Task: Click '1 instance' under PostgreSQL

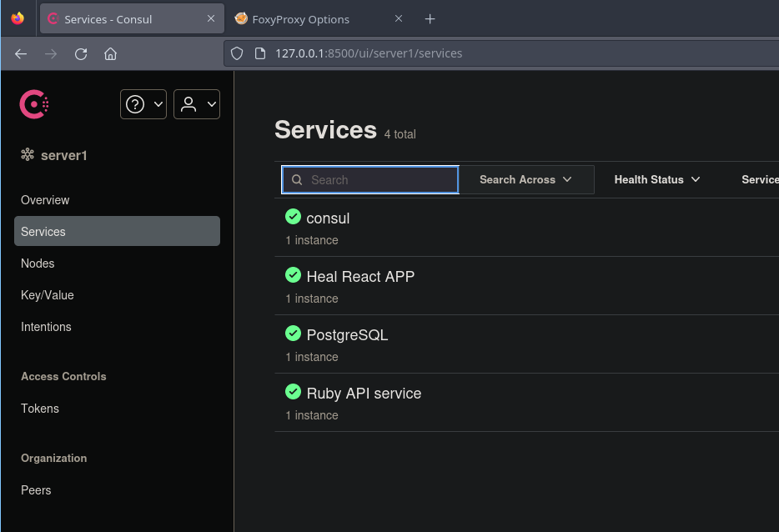Action: (x=312, y=357)
